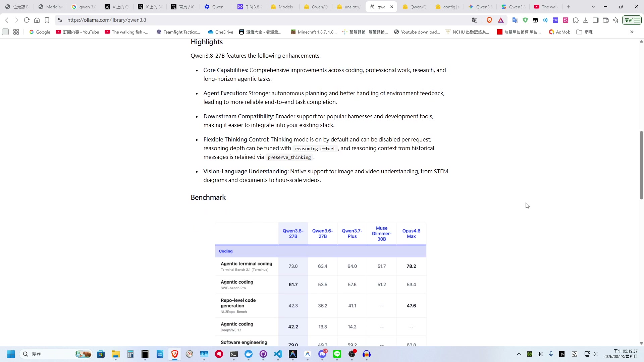Open the pink translate extension

[x=566, y=20]
